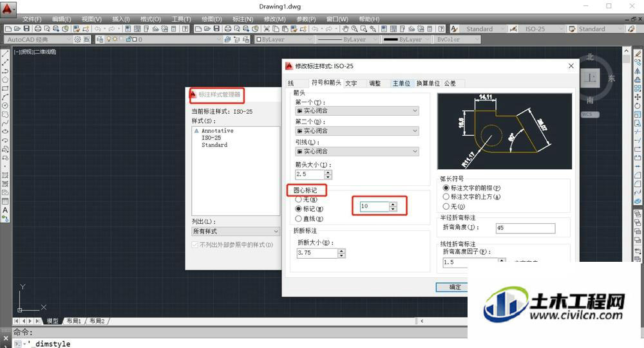Select the Line draw tool

point(5,54)
